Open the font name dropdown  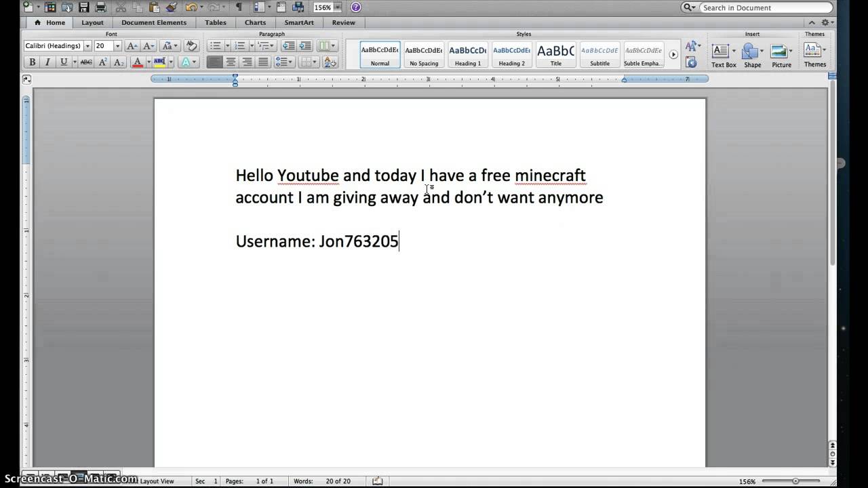[x=87, y=46]
